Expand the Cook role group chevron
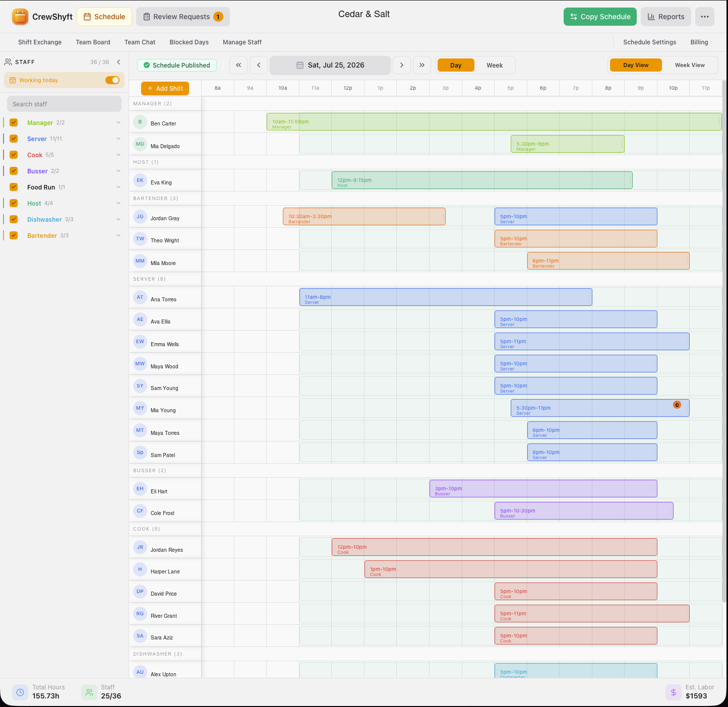The width and height of the screenshot is (728, 707). tap(118, 155)
